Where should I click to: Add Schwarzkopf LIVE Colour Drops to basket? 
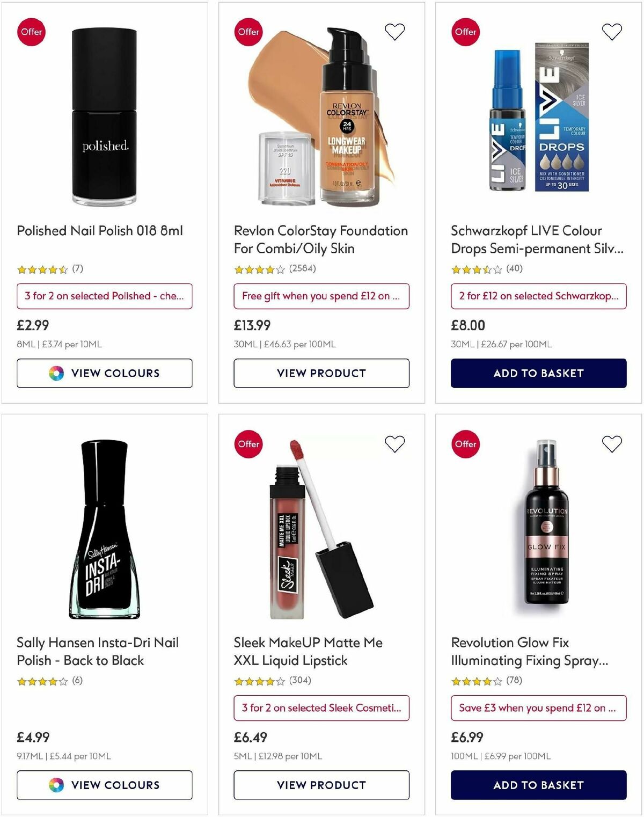coord(539,373)
